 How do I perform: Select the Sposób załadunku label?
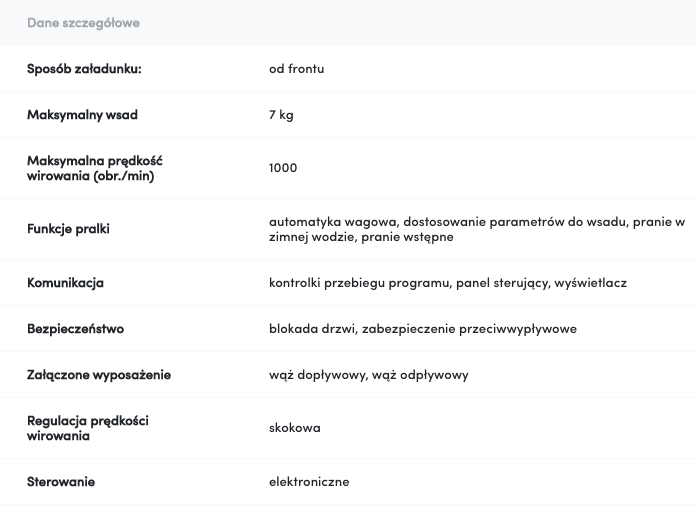[x=84, y=69]
